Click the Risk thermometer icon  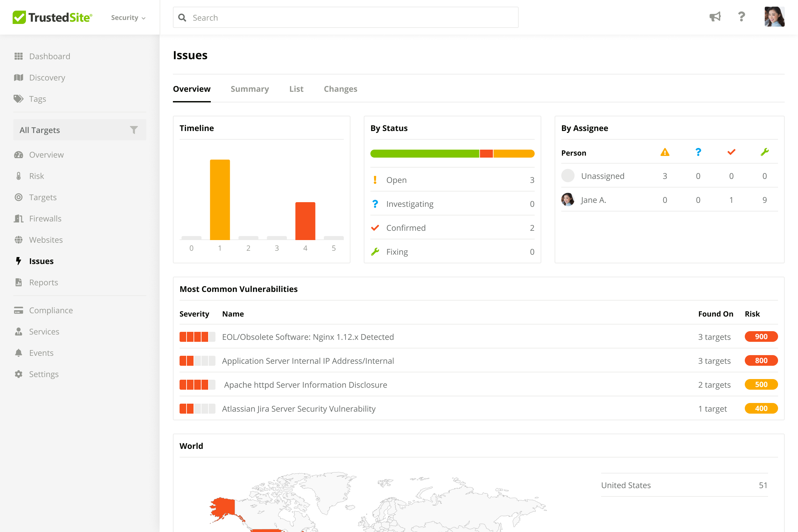pos(19,176)
